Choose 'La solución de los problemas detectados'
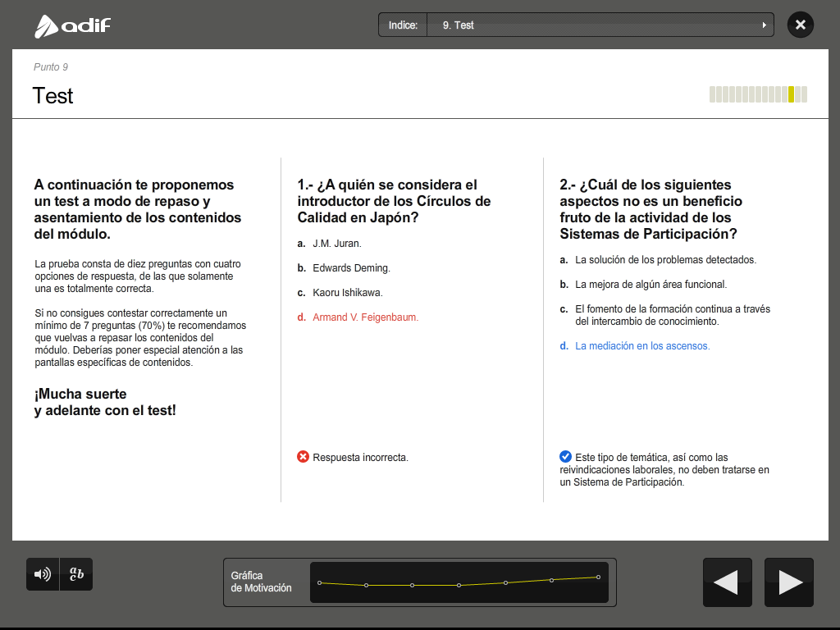The width and height of the screenshot is (840, 630). click(x=665, y=260)
